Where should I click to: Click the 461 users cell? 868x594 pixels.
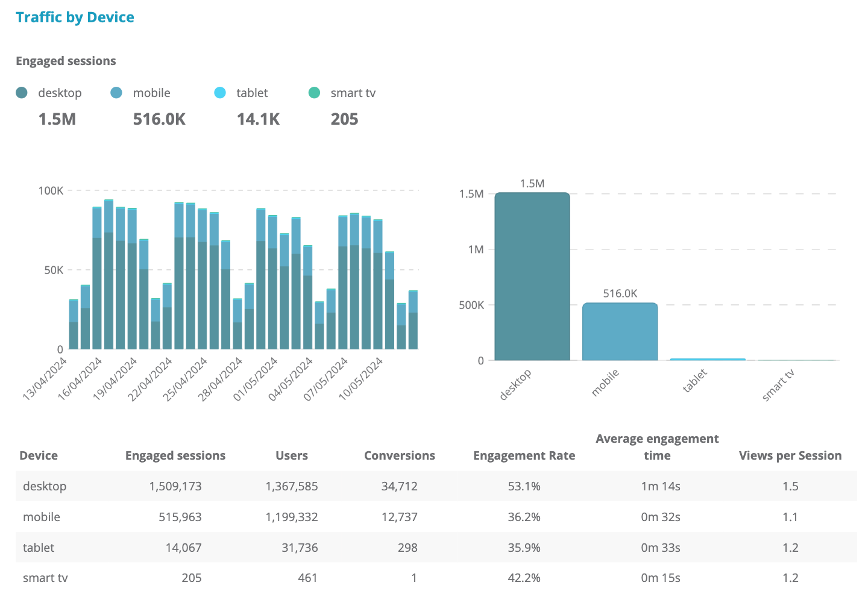pyautogui.click(x=307, y=578)
